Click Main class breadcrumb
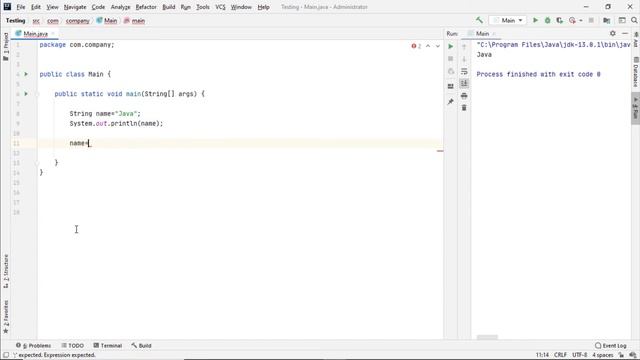640x360 pixels. 107,21
